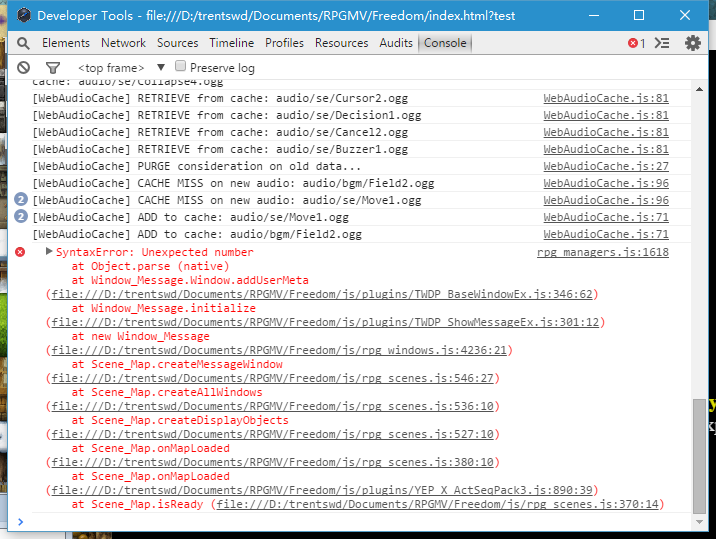Switch to the Sources tab
This screenshot has width=716, height=539.
178,43
